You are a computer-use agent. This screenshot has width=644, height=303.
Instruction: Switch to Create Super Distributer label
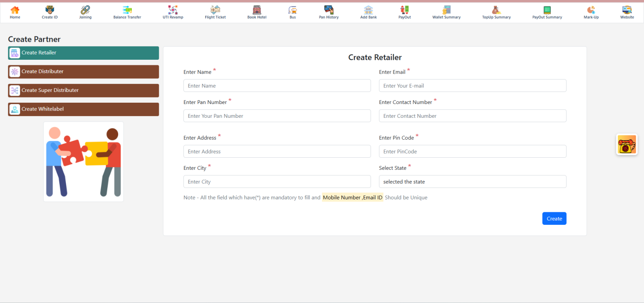pos(50,90)
